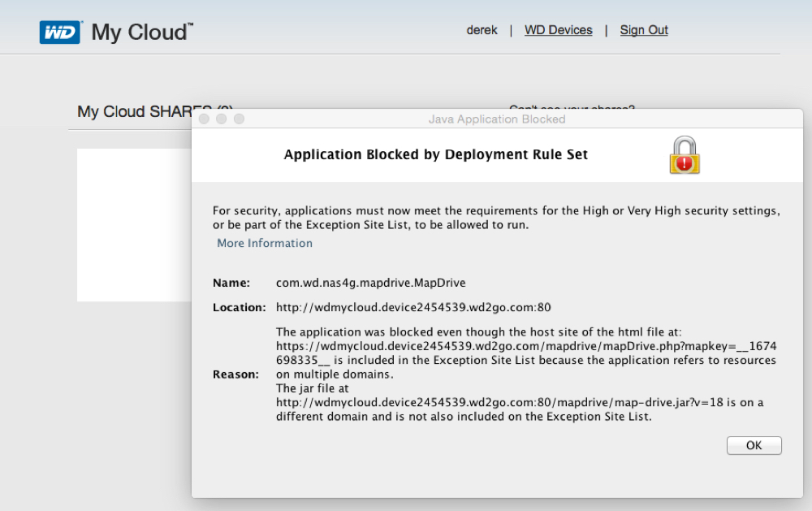This screenshot has width=812, height=511.
Task: Click the Location URL text
Action: coord(413,308)
